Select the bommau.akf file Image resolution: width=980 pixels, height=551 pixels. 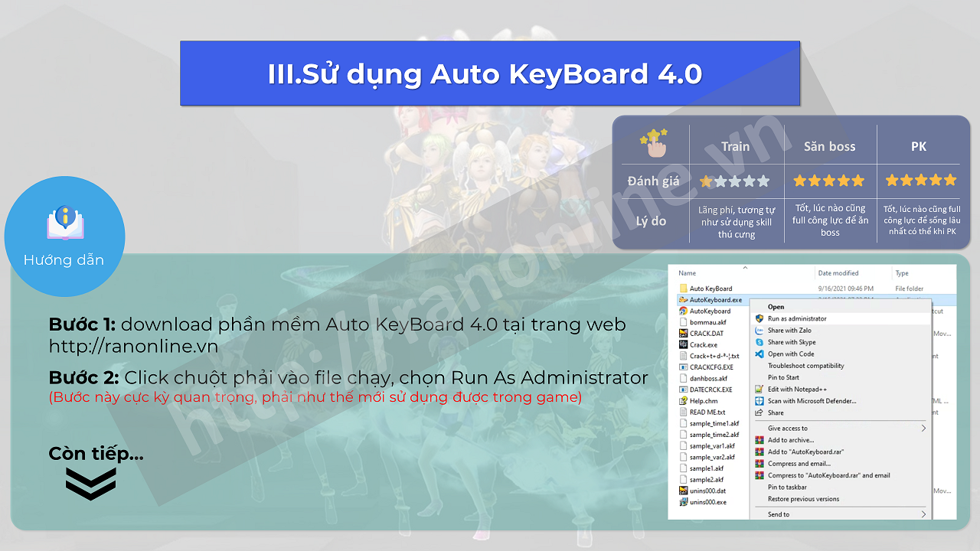click(x=707, y=322)
